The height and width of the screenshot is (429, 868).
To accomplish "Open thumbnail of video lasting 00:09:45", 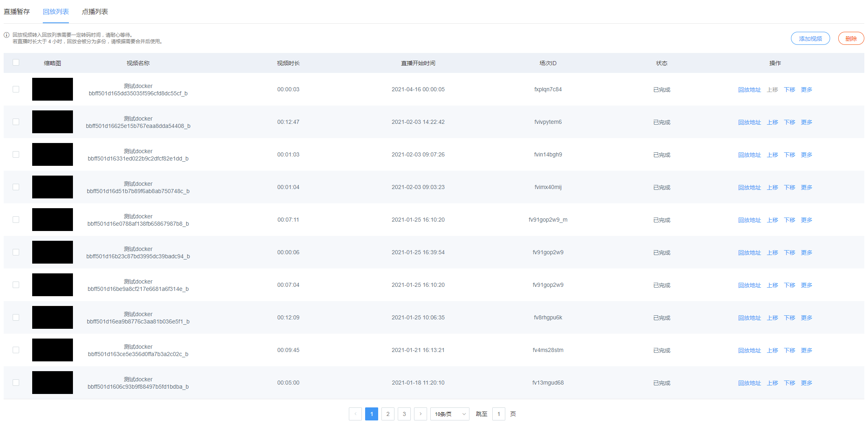I will (53, 350).
